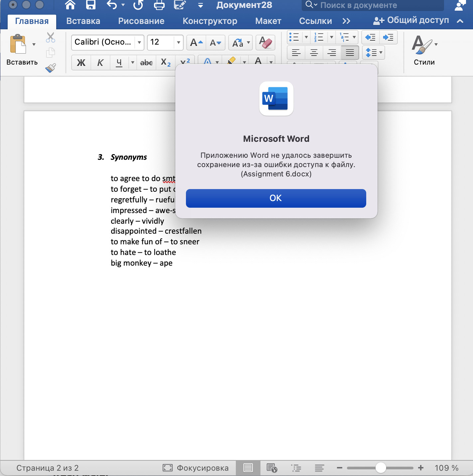This screenshot has height=476, width=473.
Task: Toggle italic with the К button
Action: pos(100,63)
